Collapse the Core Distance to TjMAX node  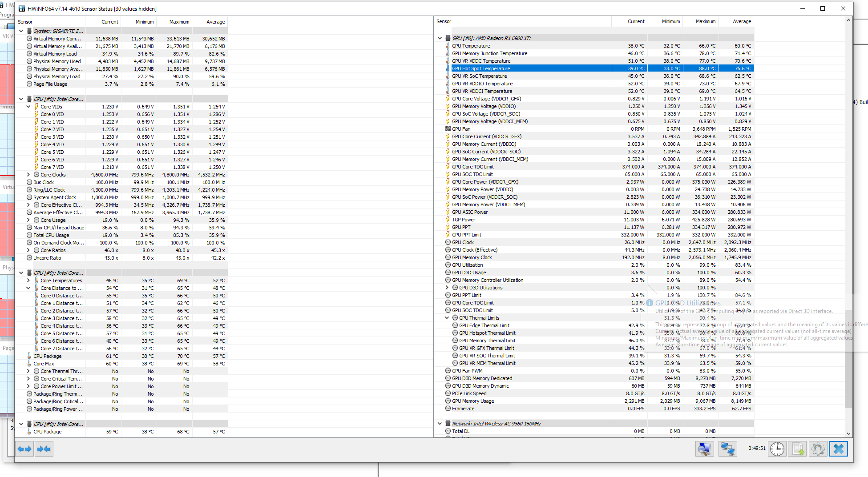coord(28,288)
